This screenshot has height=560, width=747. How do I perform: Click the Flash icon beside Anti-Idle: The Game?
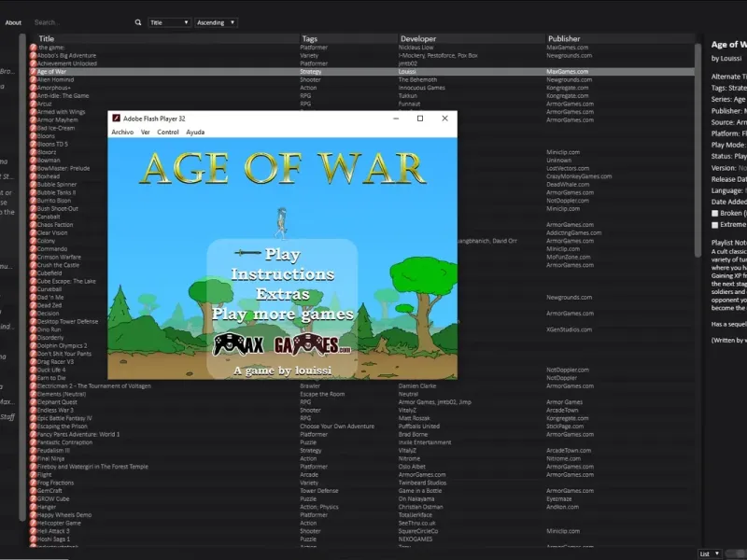tap(33, 96)
